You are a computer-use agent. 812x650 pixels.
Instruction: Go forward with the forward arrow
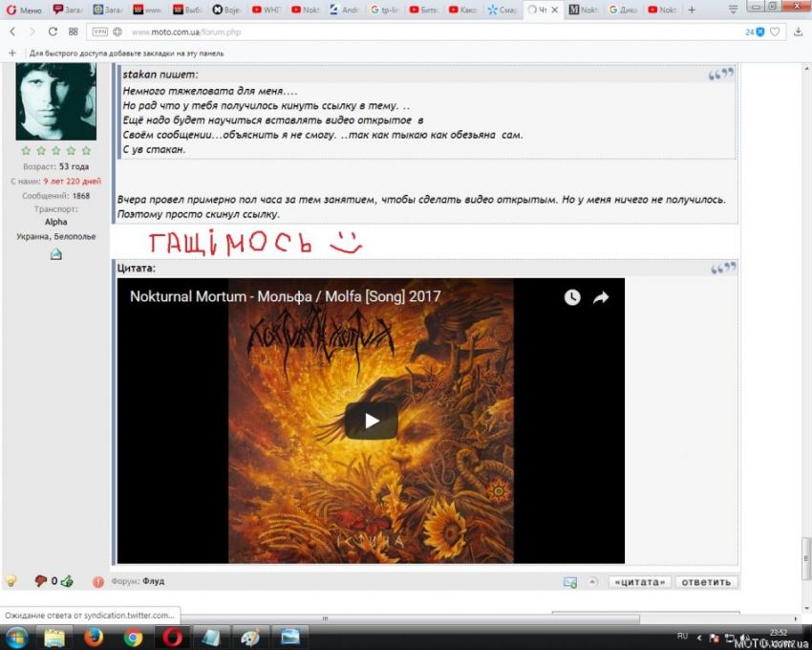coord(32,32)
